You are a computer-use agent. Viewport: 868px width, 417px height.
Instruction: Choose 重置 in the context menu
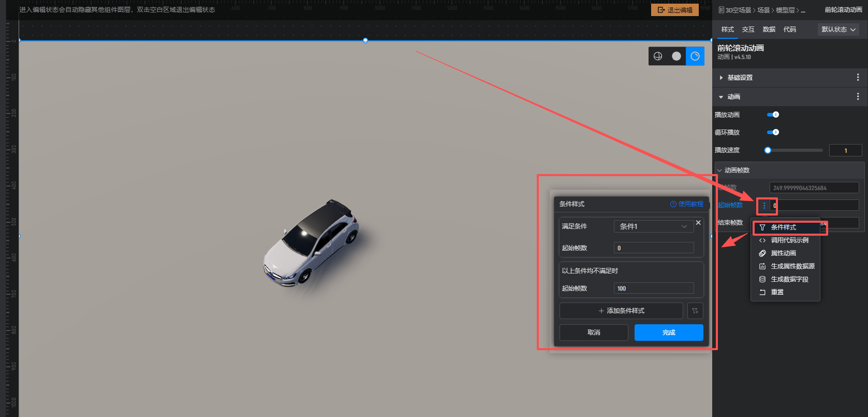click(777, 292)
